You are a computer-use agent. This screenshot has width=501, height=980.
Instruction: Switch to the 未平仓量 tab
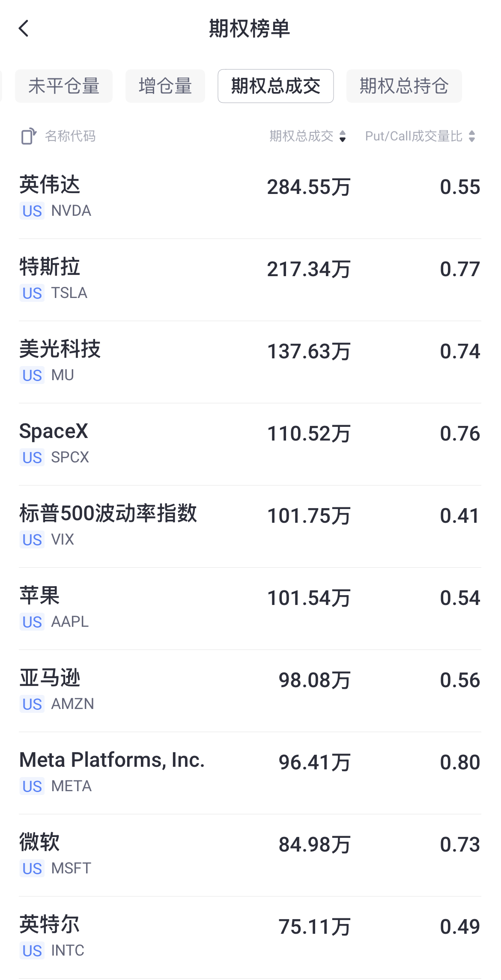[x=64, y=86]
